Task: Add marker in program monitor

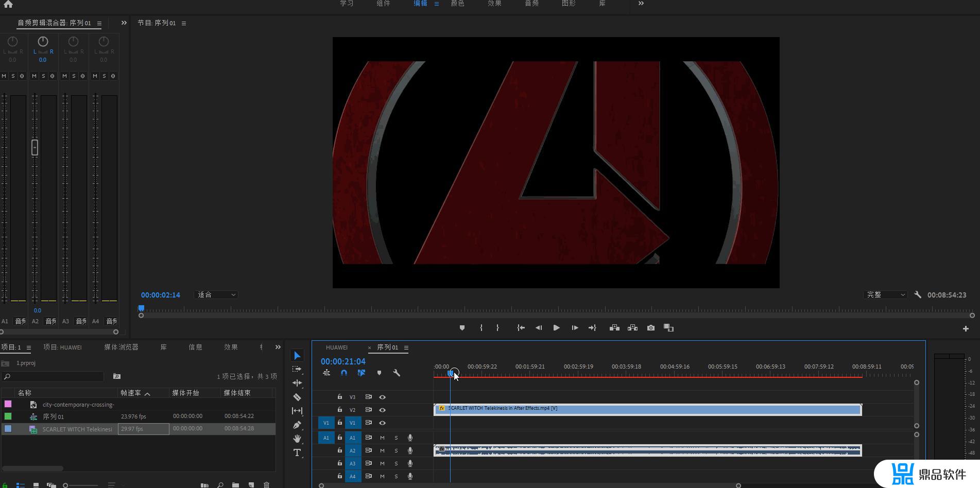Action: 462,328
